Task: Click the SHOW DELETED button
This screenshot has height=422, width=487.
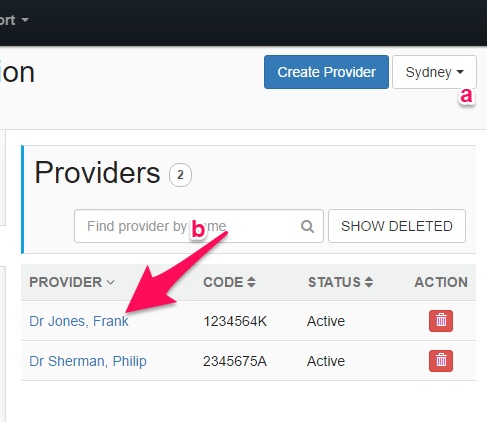Action: pos(397,226)
